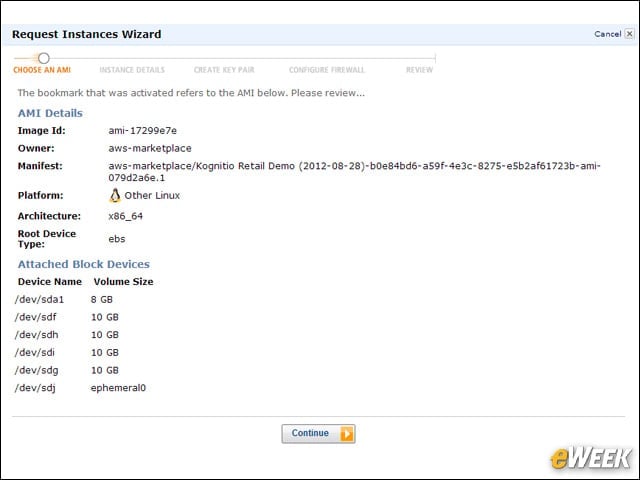
Task: Click the Continue button
Action: (318, 433)
